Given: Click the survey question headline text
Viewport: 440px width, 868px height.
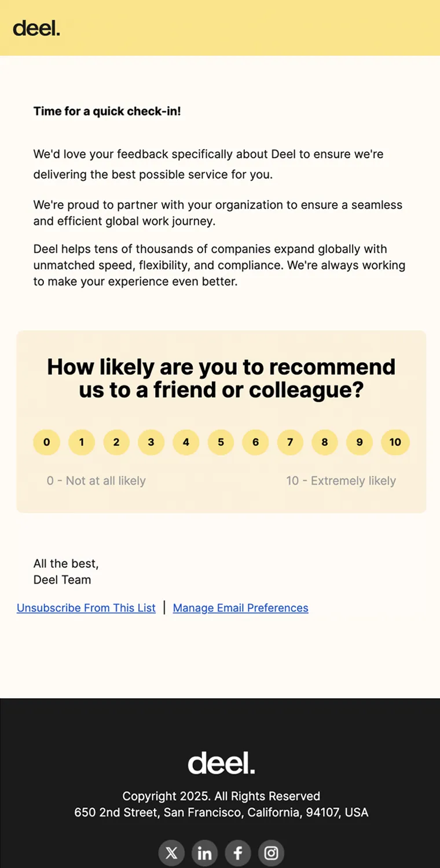Looking at the screenshot, I should tap(221, 378).
